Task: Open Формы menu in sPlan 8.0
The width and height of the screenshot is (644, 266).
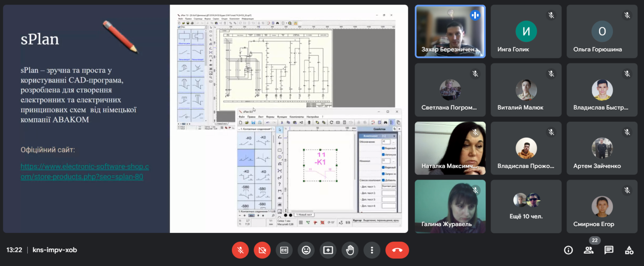Action: [270, 117]
